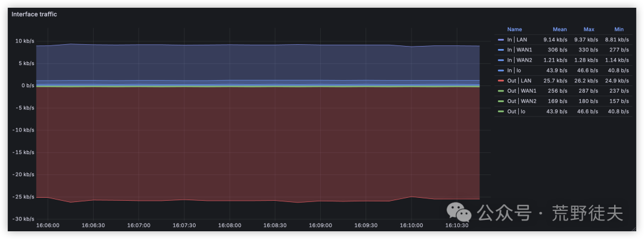Screen dimensions: 644x239
Task: Sort legend by the Name column header
Action: (x=514, y=29)
